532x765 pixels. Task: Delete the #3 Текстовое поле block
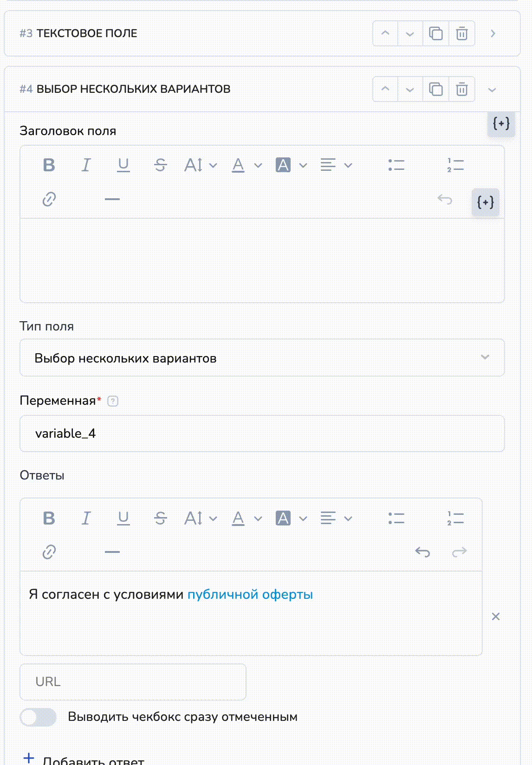click(x=461, y=33)
